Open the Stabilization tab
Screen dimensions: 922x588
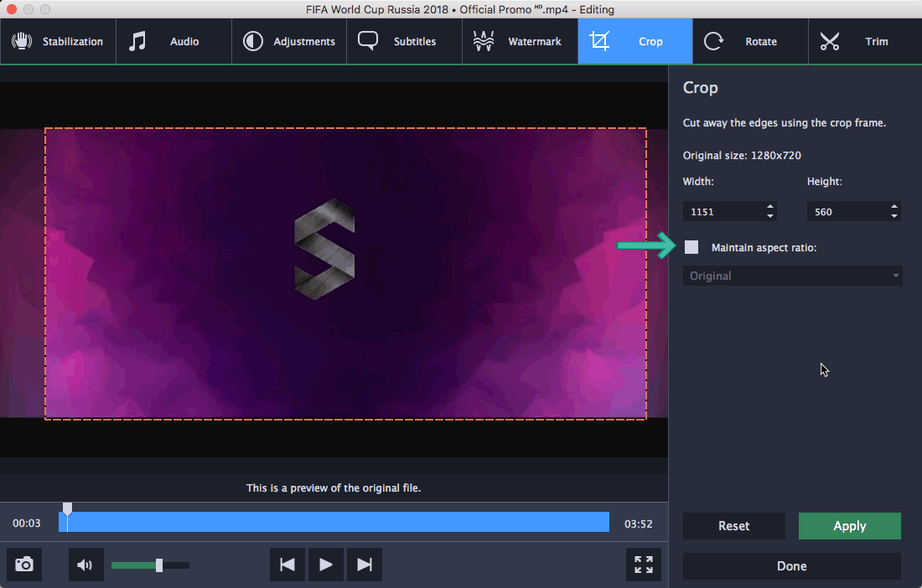[58, 41]
